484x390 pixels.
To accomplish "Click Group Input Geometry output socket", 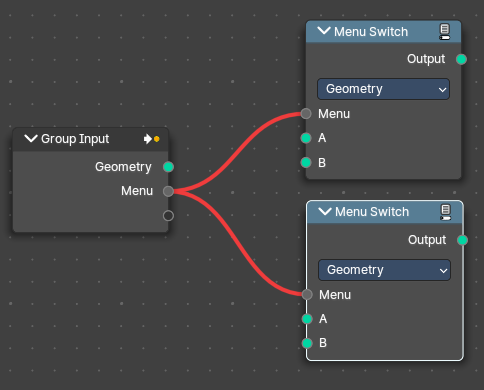I will (x=168, y=167).
